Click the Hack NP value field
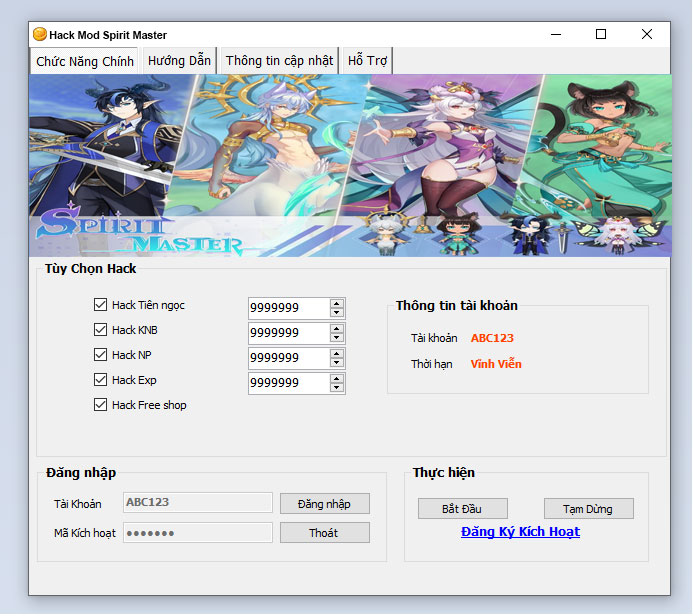 (x=289, y=358)
